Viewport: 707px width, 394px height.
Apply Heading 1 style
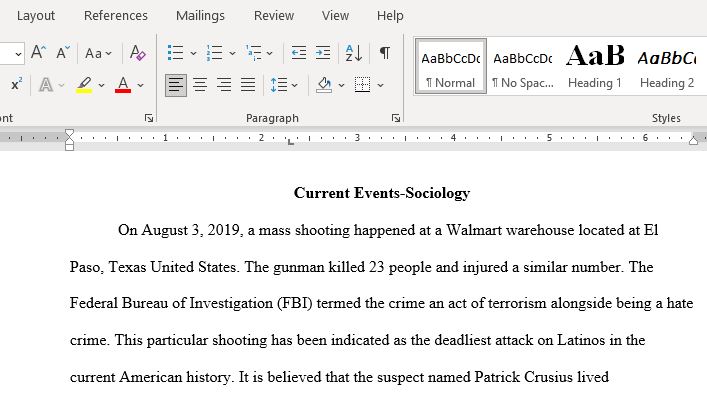point(595,66)
